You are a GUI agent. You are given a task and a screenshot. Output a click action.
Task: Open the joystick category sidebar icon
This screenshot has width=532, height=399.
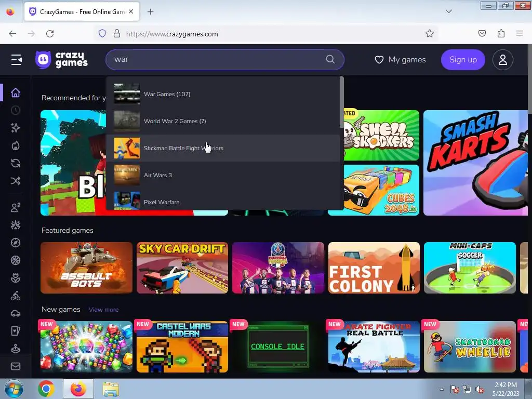(16, 349)
